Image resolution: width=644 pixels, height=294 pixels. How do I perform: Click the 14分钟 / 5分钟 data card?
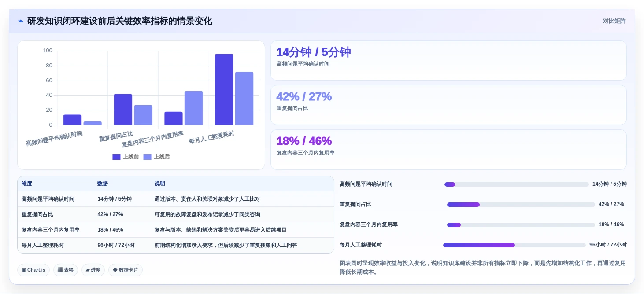pyautogui.click(x=448, y=61)
